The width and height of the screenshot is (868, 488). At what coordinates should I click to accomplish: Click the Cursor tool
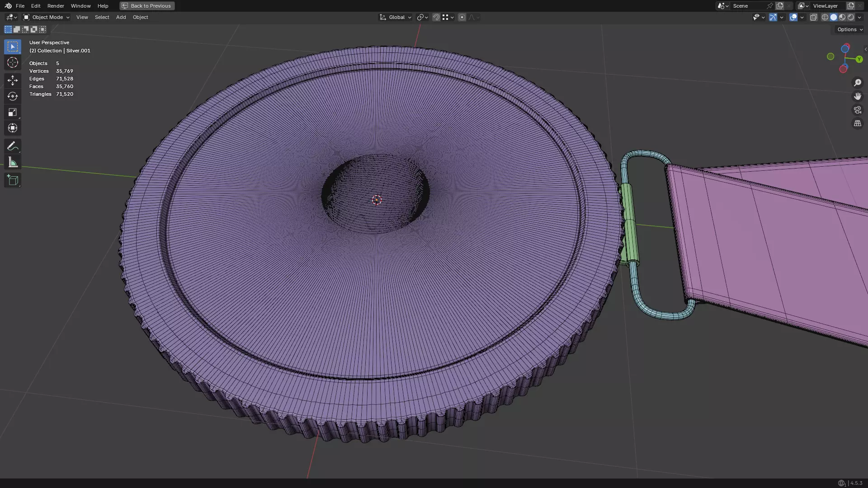pyautogui.click(x=13, y=62)
